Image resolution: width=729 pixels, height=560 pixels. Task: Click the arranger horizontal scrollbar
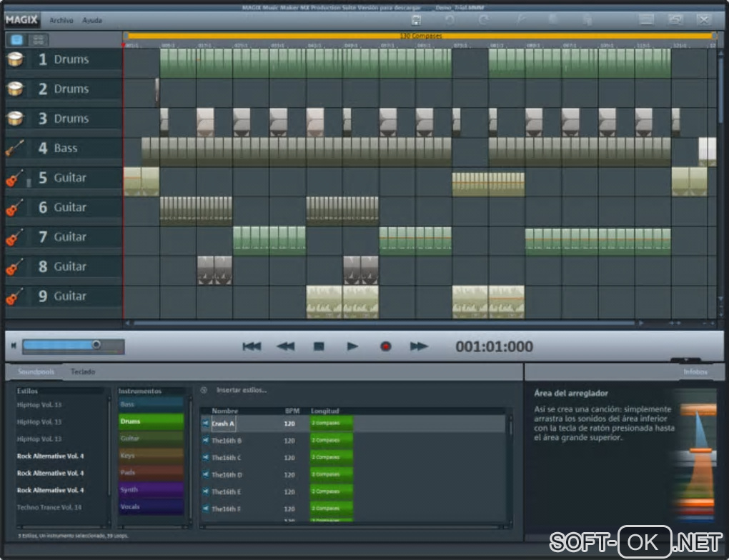click(384, 323)
